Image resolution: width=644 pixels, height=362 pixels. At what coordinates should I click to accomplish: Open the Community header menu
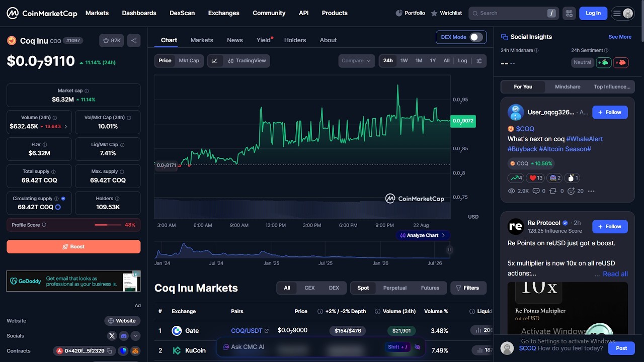tap(269, 13)
